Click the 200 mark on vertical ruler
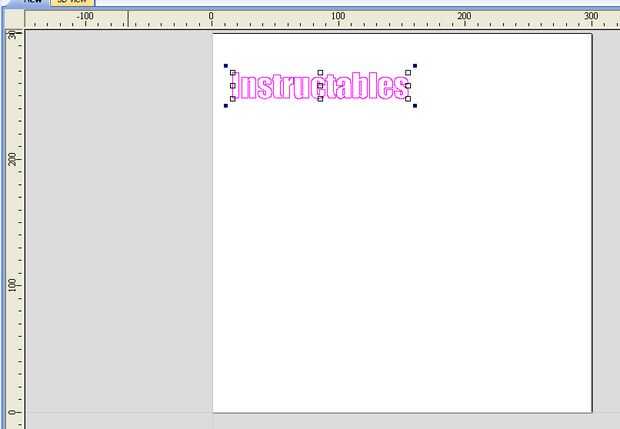The width and height of the screenshot is (620, 429). click(x=13, y=159)
